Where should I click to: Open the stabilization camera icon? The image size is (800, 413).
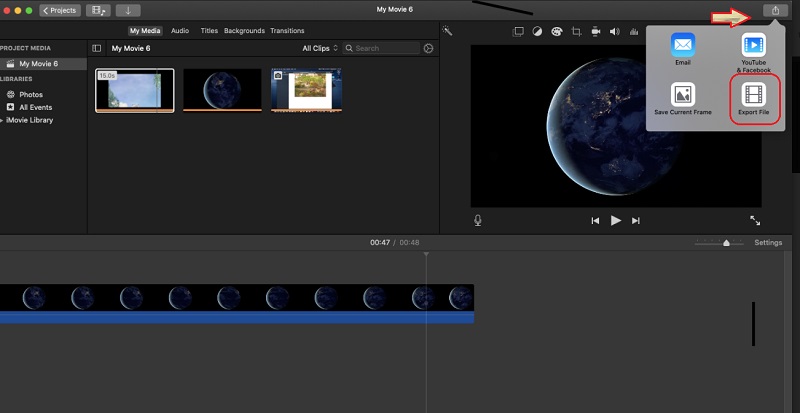point(595,32)
